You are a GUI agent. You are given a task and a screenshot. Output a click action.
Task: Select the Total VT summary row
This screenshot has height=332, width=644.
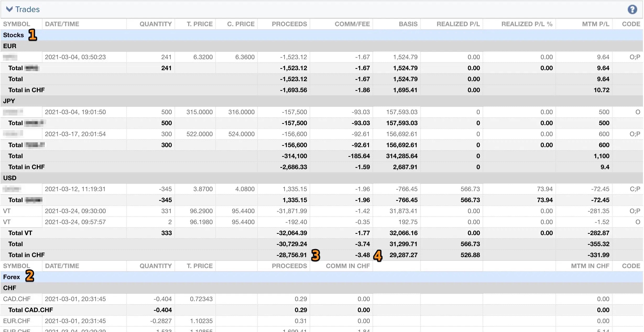click(x=20, y=233)
